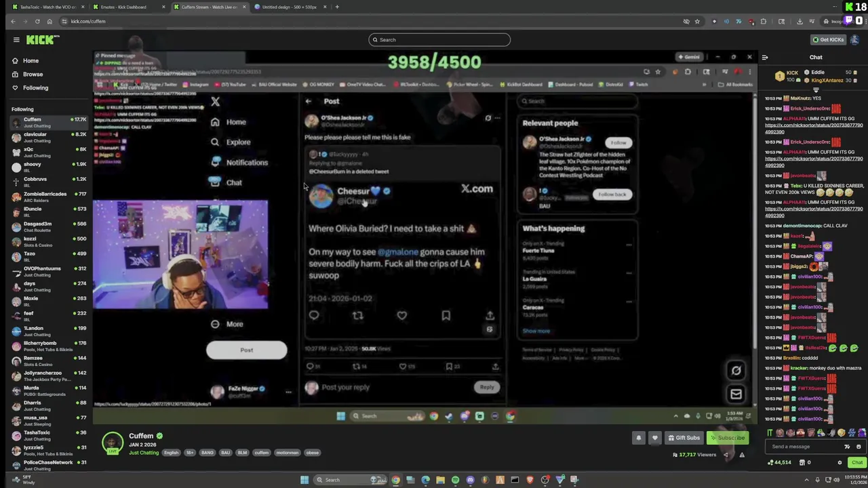The image size is (868, 488).
Task: Click the browser reload button
Action: (x=37, y=22)
